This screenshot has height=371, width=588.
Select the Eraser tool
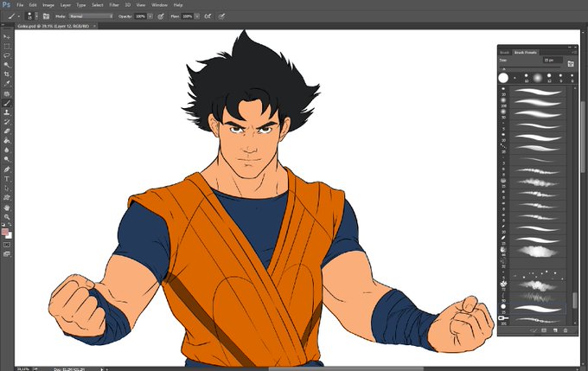coord(7,131)
